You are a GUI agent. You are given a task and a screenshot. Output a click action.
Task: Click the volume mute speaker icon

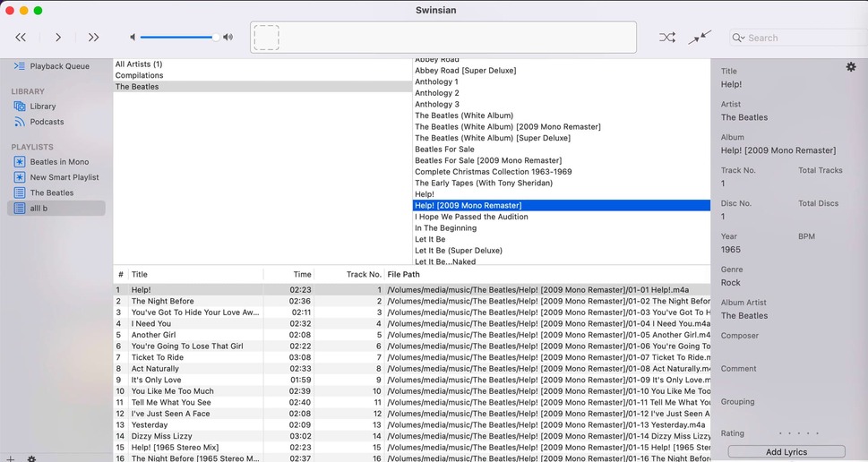[x=133, y=37]
